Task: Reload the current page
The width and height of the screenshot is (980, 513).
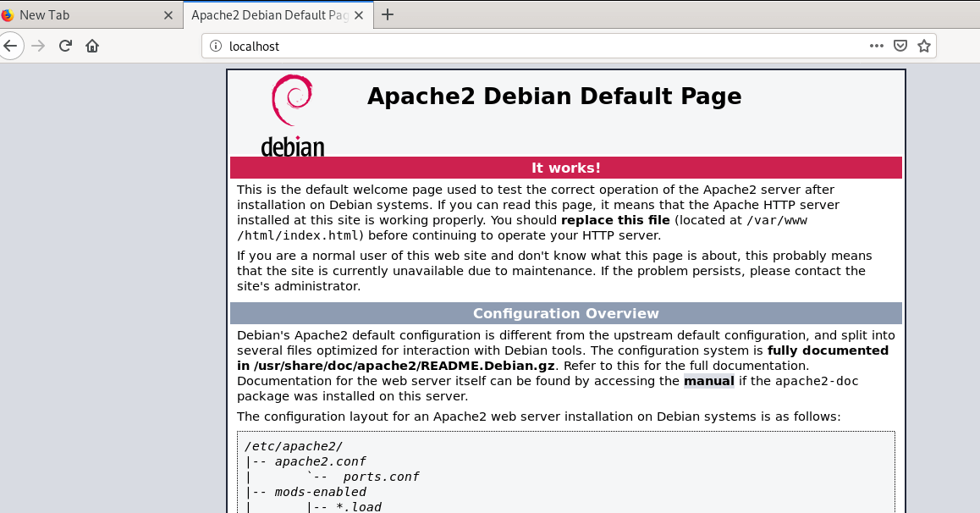Action: (x=65, y=46)
